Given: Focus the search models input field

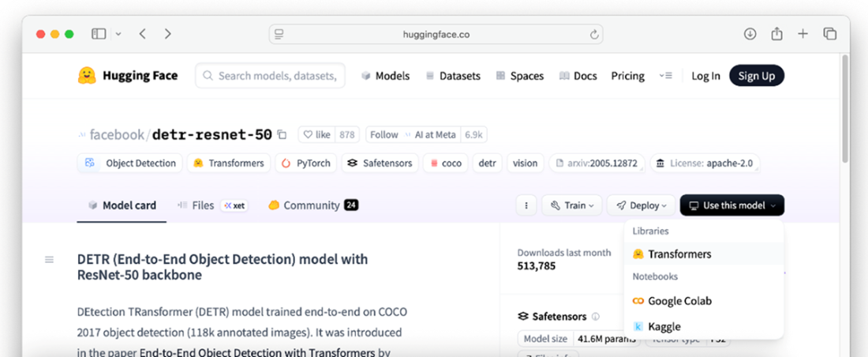Looking at the screenshot, I should click(276, 76).
